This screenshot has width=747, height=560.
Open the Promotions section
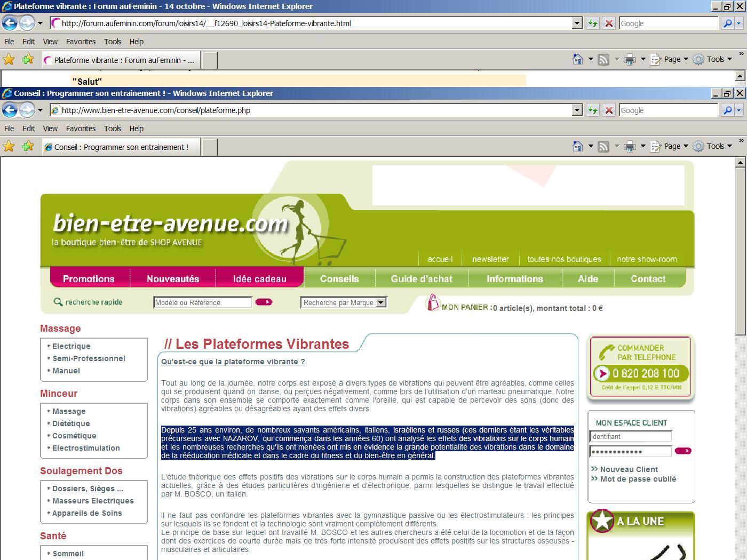[x=89, y=278]
